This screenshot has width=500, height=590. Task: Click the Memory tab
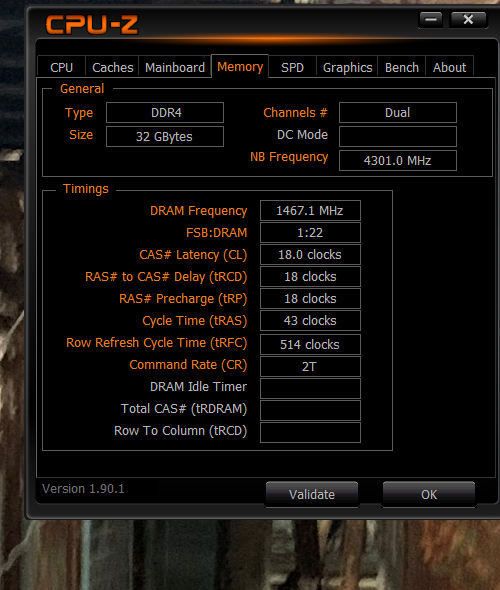tap(240, 67)
